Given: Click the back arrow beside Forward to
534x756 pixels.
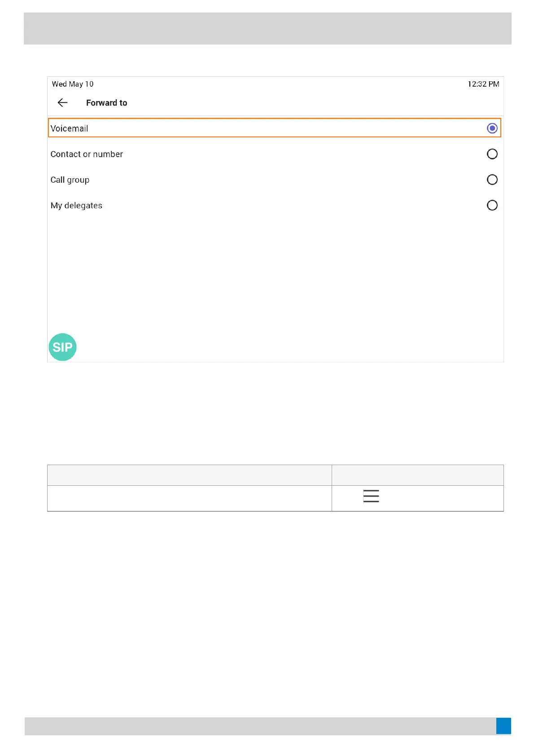Looking at the screenshot, I should [x=63, y=103].
